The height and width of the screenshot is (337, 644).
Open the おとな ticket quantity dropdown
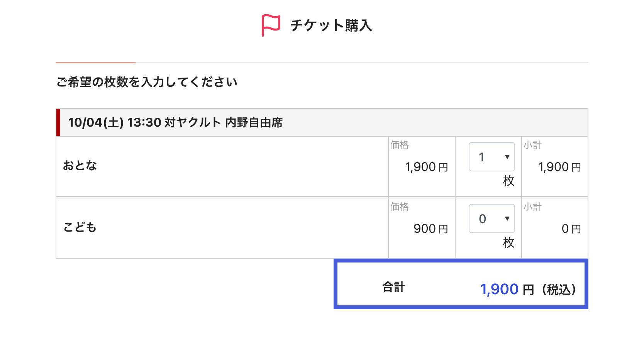click(x=491, y=157)
